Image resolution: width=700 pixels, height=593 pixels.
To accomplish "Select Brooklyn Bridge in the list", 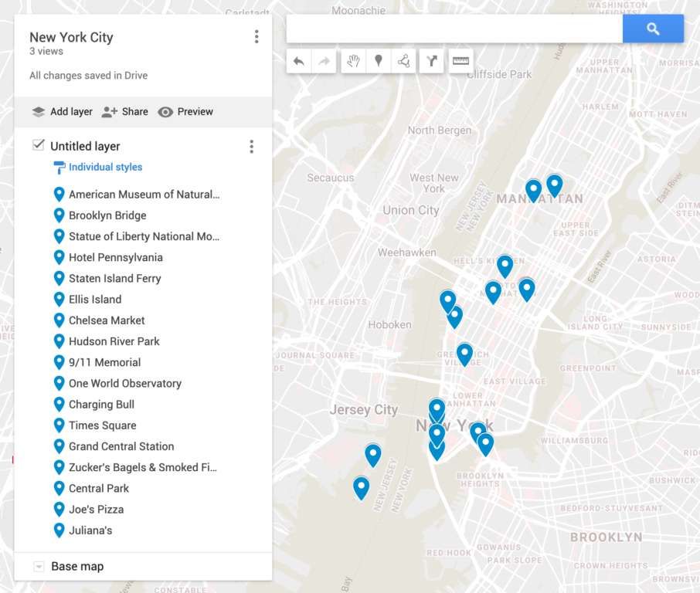I will (107, 215).
